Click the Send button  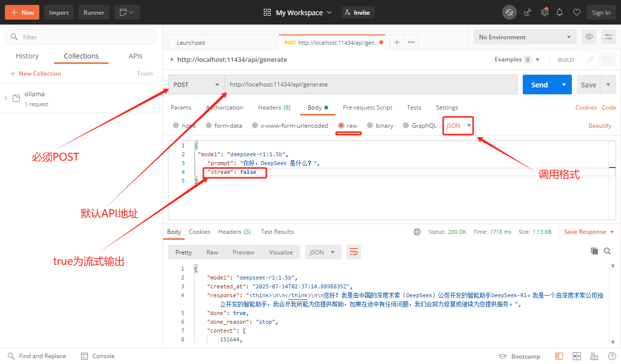coord(539,84)
